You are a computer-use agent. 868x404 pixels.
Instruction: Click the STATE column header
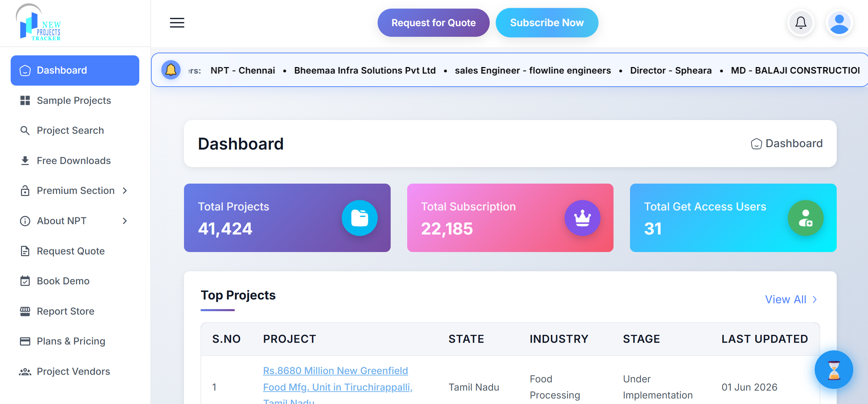click(x=466, y=339)
